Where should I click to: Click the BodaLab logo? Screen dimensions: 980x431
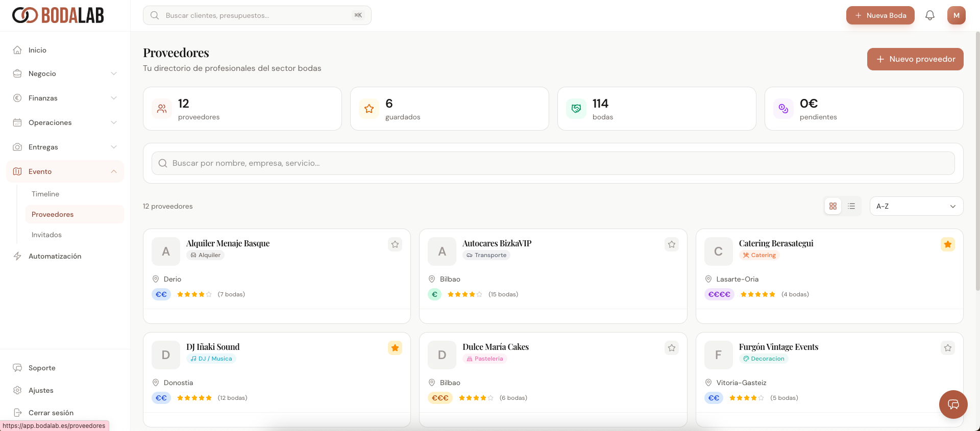coord(58,15)
